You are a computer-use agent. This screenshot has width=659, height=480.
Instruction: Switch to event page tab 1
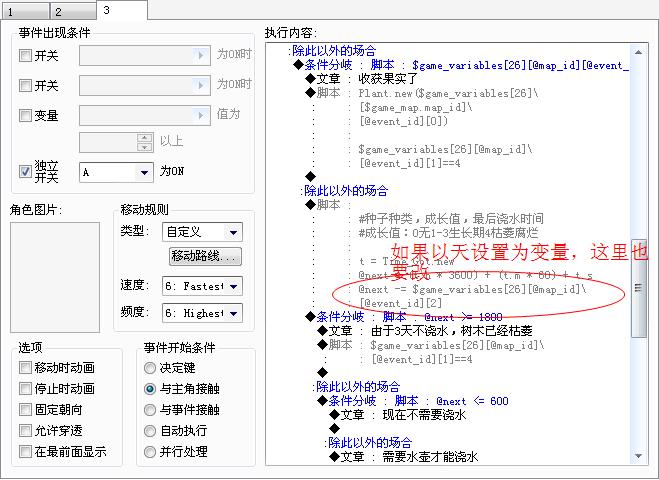tap(25, 11)
